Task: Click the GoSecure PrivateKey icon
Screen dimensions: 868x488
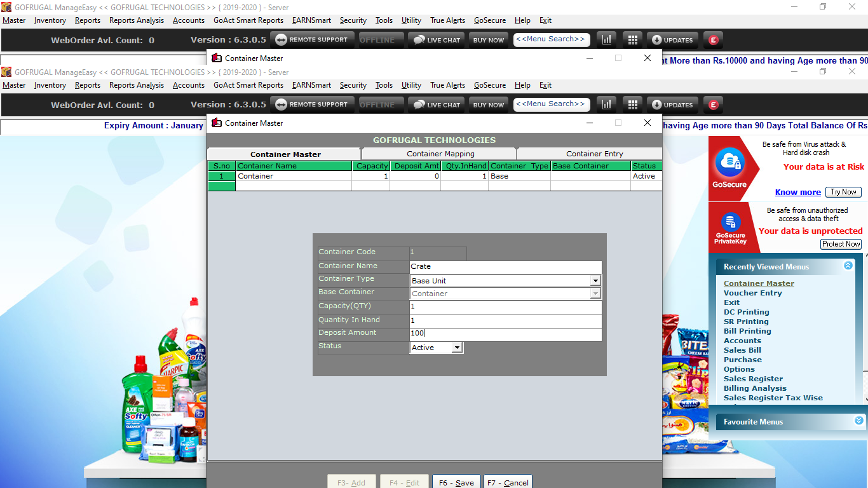Action: pyautogui.click(x=729, y=222)
